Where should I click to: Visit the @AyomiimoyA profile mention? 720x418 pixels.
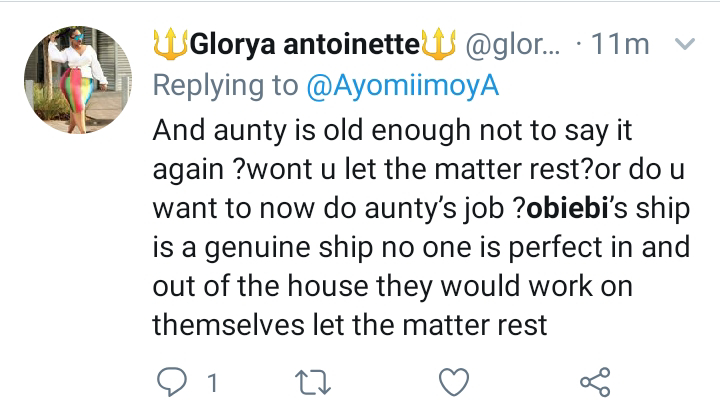[x=401, y=88]
